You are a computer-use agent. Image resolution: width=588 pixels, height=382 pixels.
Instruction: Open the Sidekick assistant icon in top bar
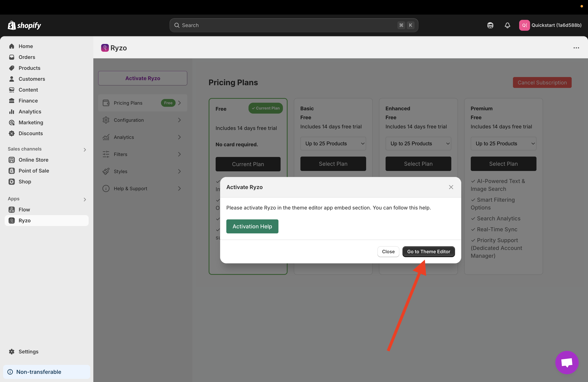point(490,25)
